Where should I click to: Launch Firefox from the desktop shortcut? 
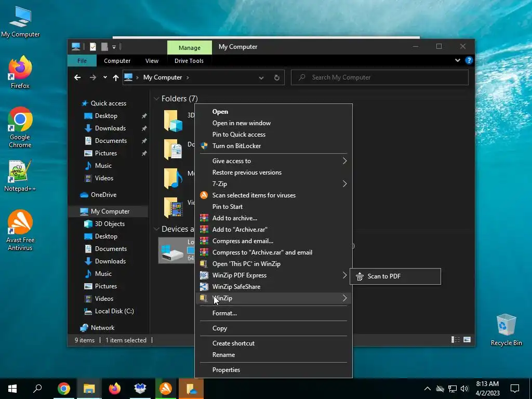tap(20, 72)
